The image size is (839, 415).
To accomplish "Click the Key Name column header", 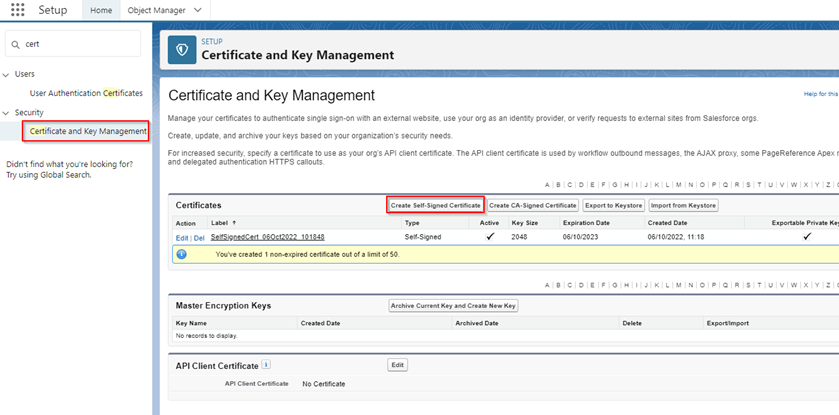I will coord(191,323).
